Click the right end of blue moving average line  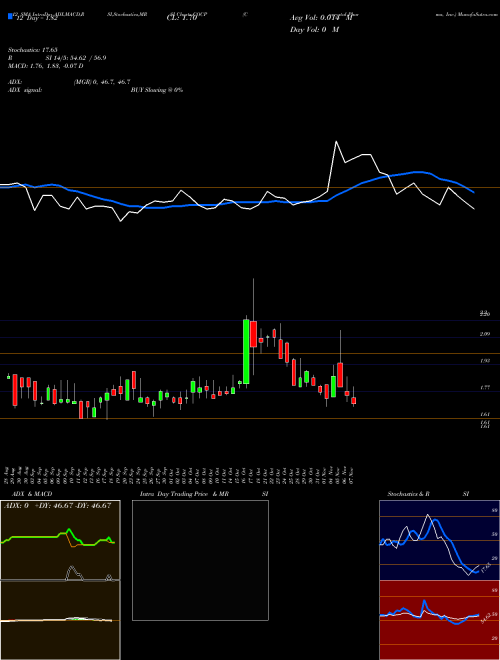(474, 192)
